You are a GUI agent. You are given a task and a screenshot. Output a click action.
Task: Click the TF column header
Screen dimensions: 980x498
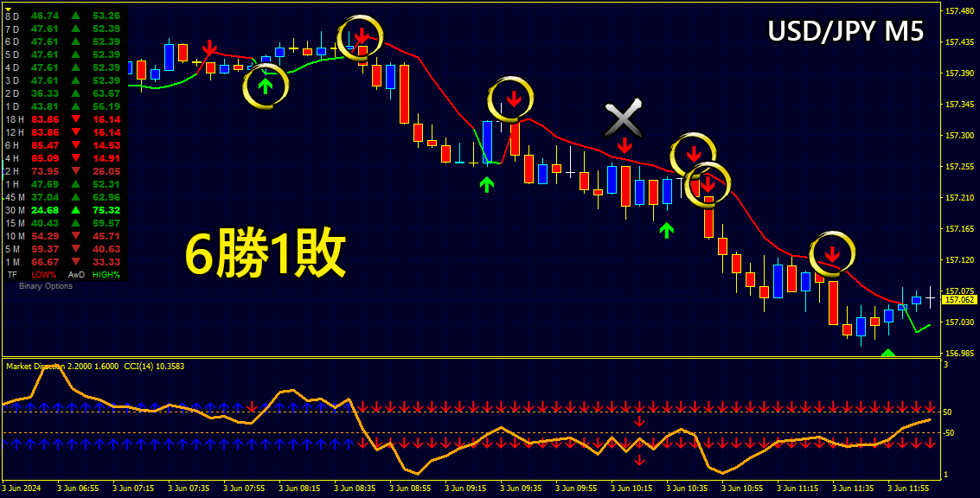tap(12, 274)
